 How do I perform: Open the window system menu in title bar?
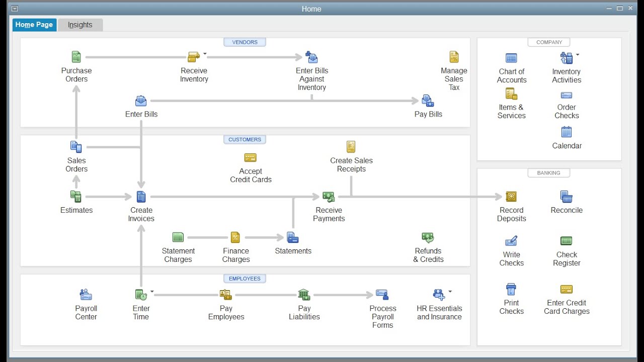click(x=15, y=9)
